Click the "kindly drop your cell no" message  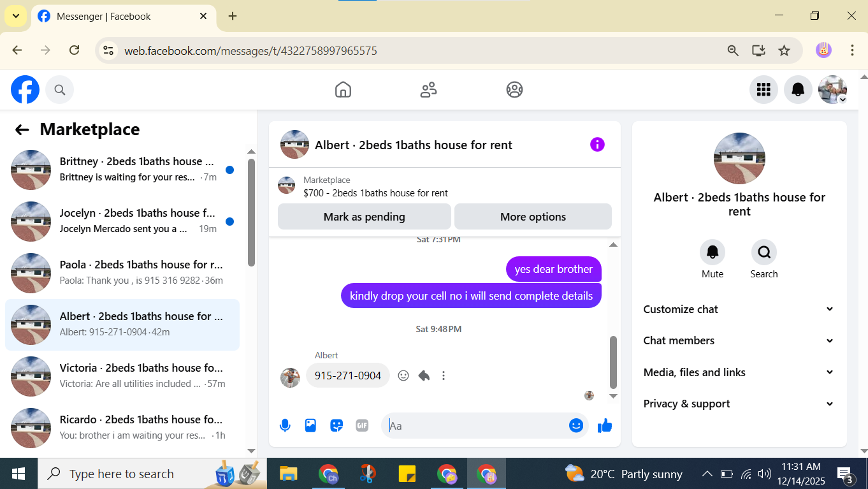472,296
